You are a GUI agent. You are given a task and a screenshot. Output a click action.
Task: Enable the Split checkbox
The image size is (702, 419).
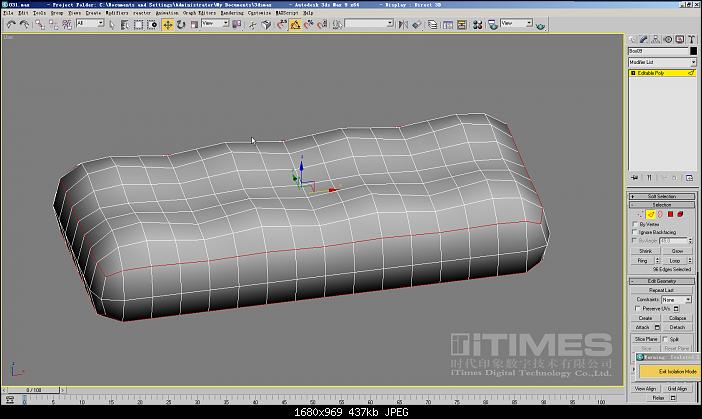[x=665, y=339]
